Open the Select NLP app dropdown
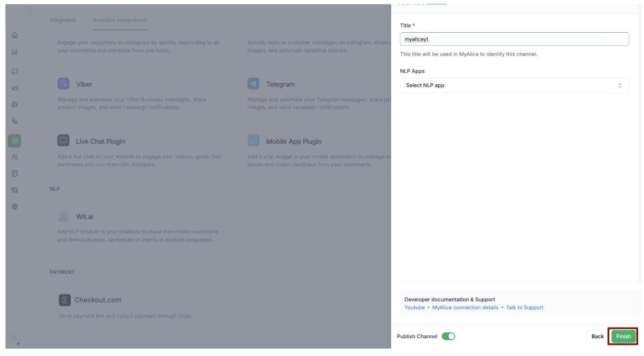The height and width of the screenshot is (356, 644). pyautogui.click(x=514, y=85)
